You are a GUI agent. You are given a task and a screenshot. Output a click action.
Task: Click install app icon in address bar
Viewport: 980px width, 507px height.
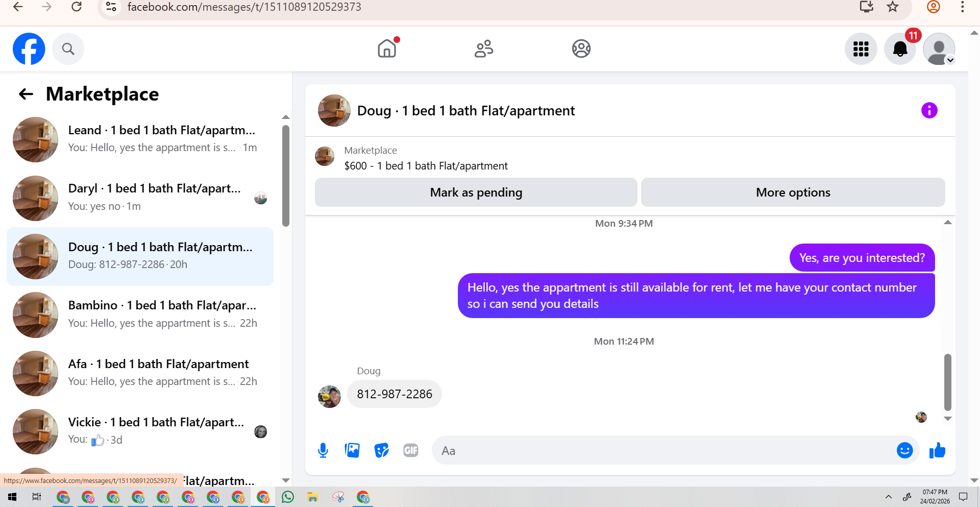coord(867,7)
